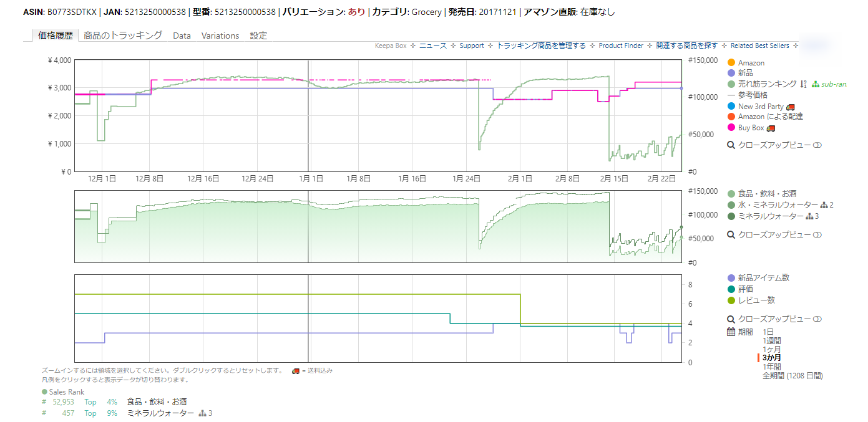
Task: Switch to the 商品のトラッキング tab
Action: 123,36
